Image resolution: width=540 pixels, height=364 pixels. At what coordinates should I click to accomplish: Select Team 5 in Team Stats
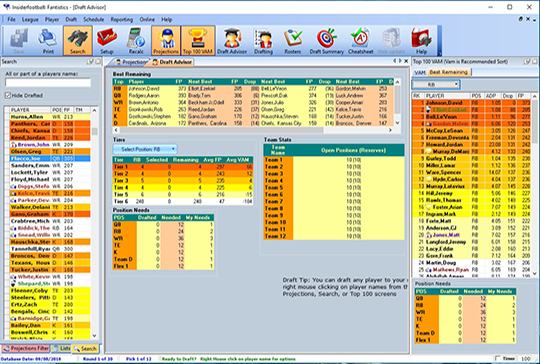333,188
